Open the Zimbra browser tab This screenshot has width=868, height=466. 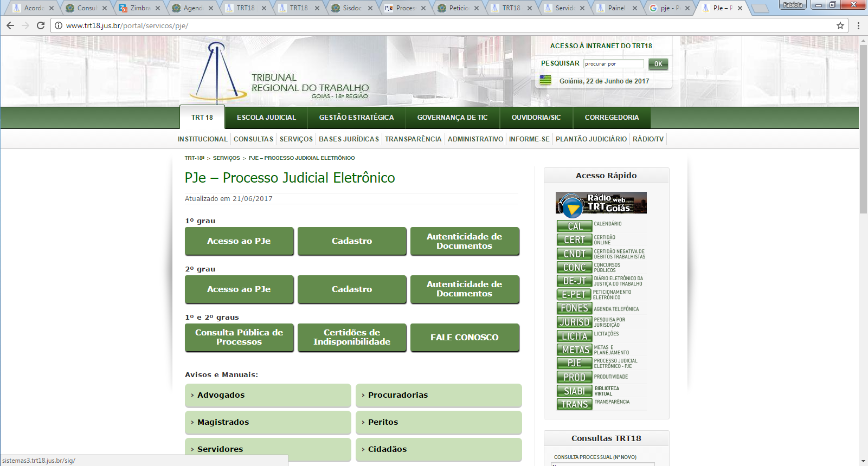(139, 8)
